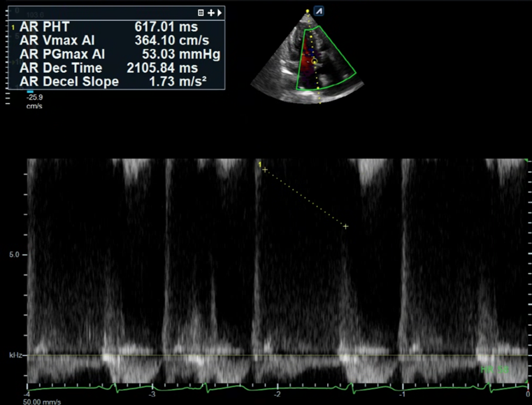Click the -1 time axis marker
The image size is (532, 405).
click(x=403, y=394)
